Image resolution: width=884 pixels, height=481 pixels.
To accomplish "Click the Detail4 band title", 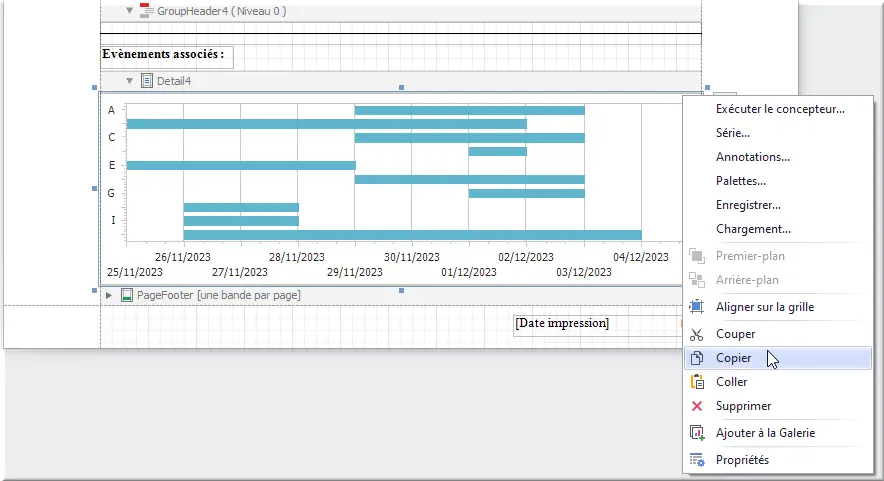I will coord(174,81).
